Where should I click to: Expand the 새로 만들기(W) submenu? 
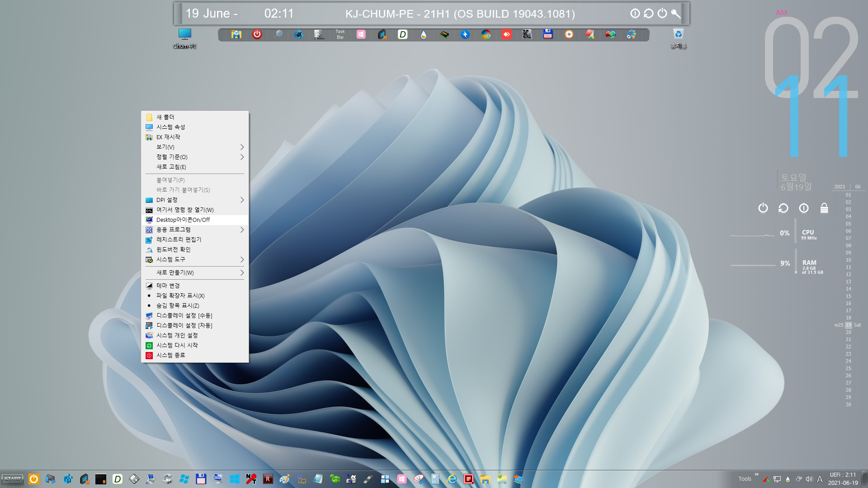point(195,272)
